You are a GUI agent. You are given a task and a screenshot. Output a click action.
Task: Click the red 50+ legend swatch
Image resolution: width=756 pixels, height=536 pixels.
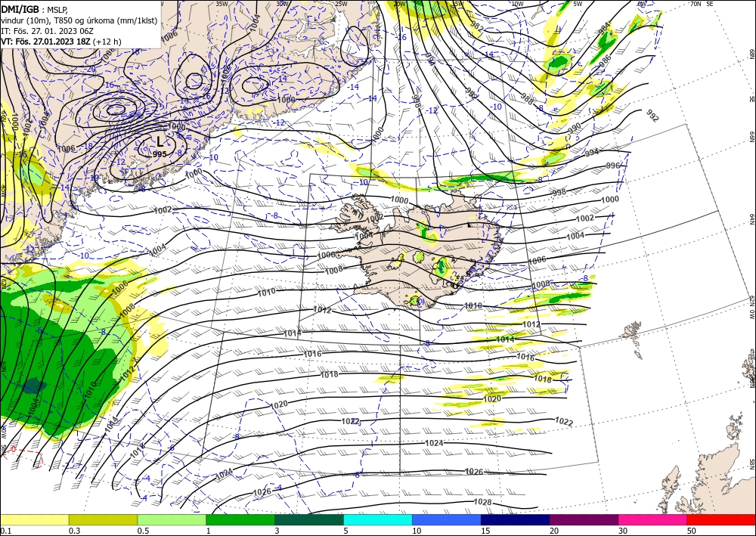(721, 519)
